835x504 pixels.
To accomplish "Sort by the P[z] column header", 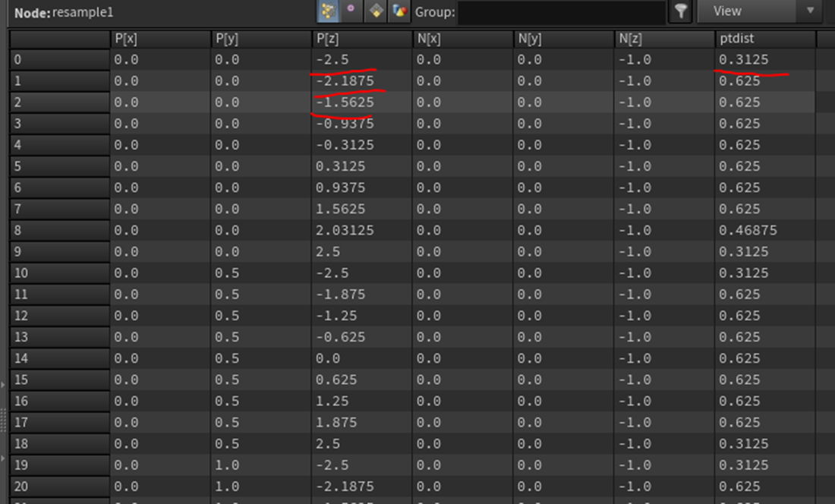I will point(361,39).
